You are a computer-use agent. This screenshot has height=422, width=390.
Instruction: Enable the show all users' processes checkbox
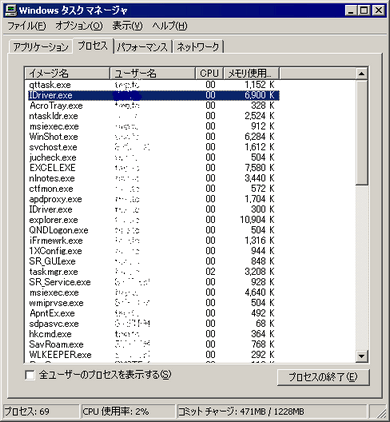click(x=30, y=375)
